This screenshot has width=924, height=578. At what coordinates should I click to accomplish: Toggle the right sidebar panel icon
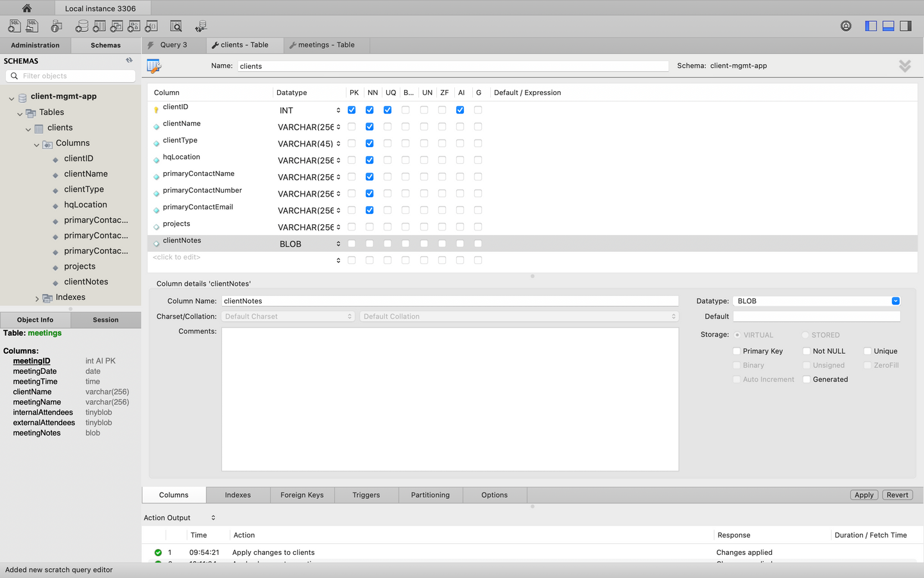[x=905, y=26]
